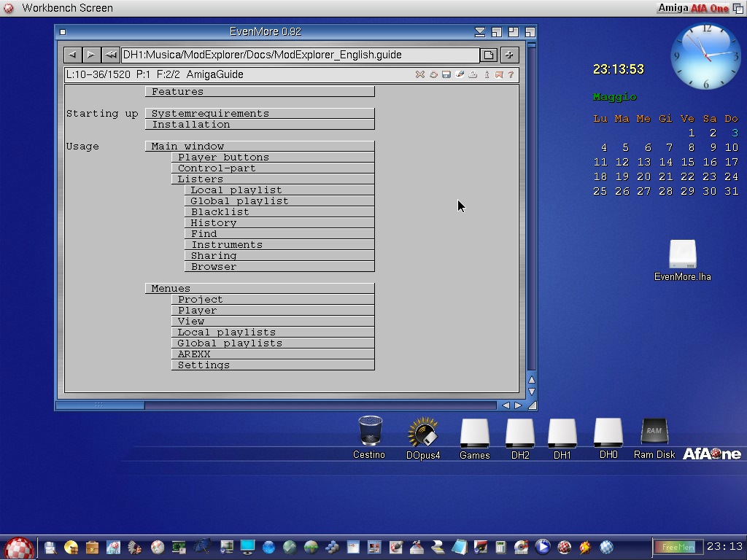The height and width of the screenshot is (560, 747).
Task: Open the Global playlist topic
Action: pos(279,201)
